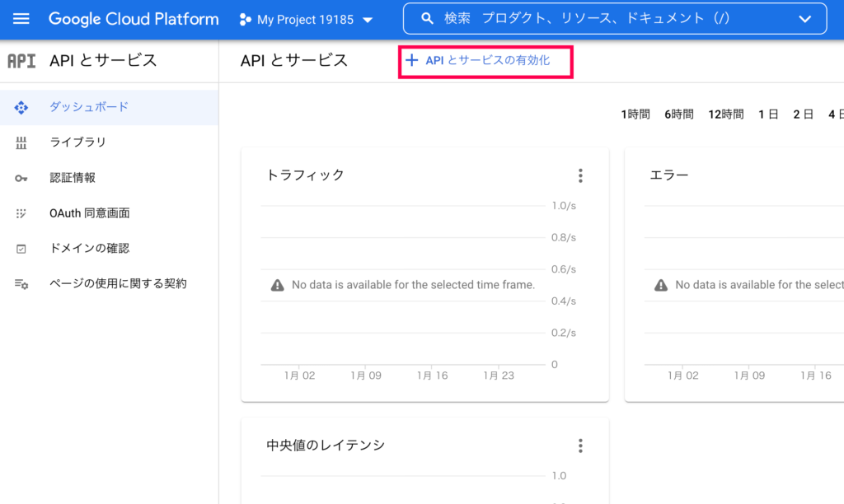Click the plus icon beside API とサービスの有効化
The height and width of the screenshot is (504, 844).
(x=412, y=60)
